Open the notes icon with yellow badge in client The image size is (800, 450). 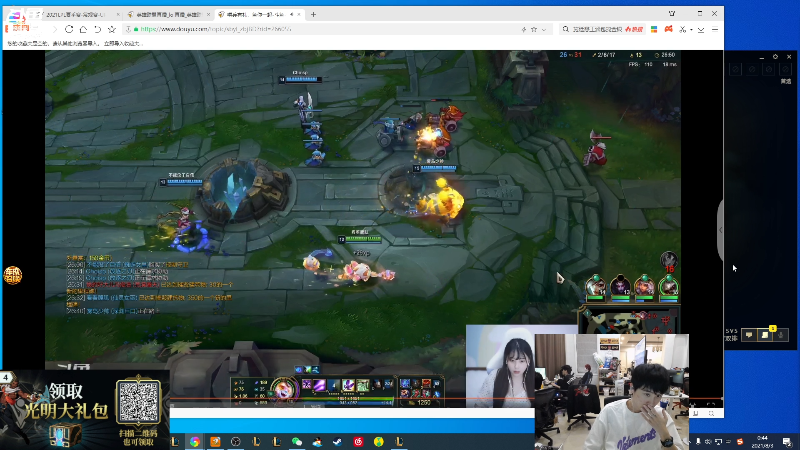pyautogui.click(x=765, y=335)
